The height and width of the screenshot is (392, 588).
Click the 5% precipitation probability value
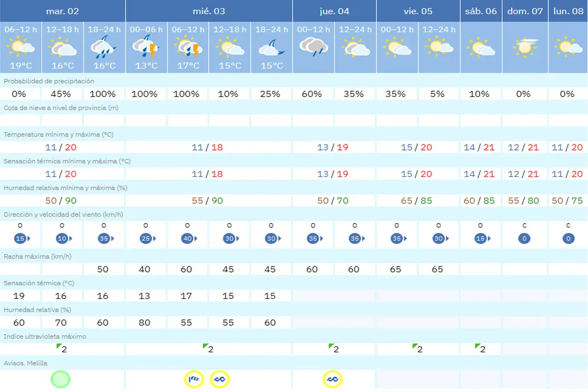[437, 94]
